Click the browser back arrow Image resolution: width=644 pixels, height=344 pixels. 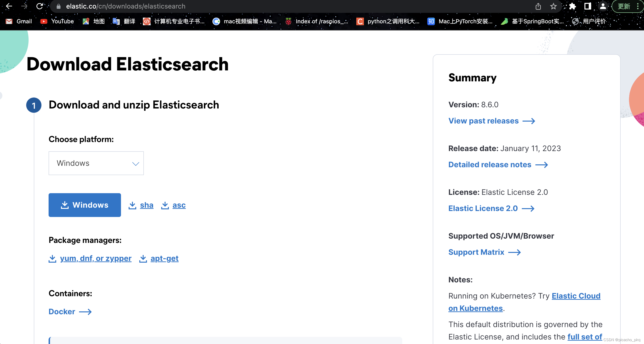(9, 6)
